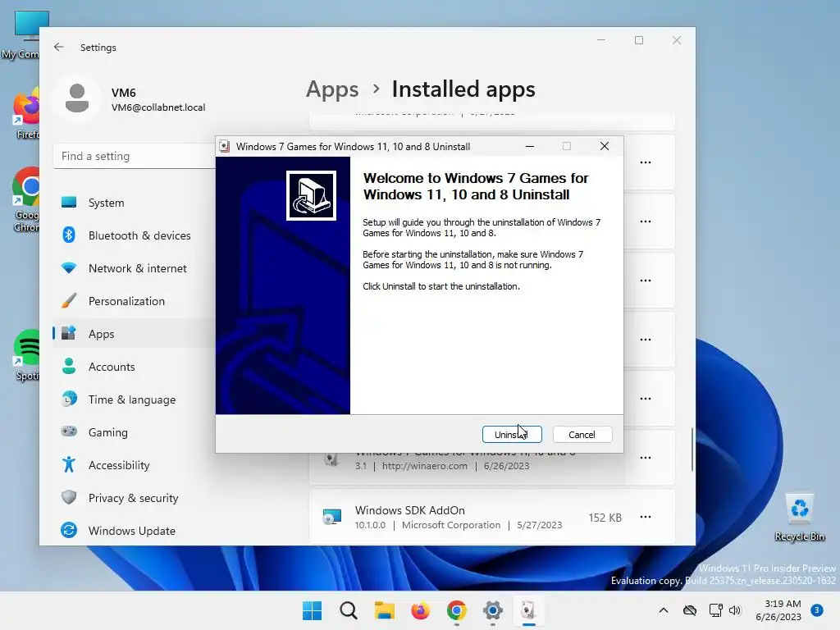Open Time & language settings
The height and width of the screenshot is (630, 840).
click(134, 399)
